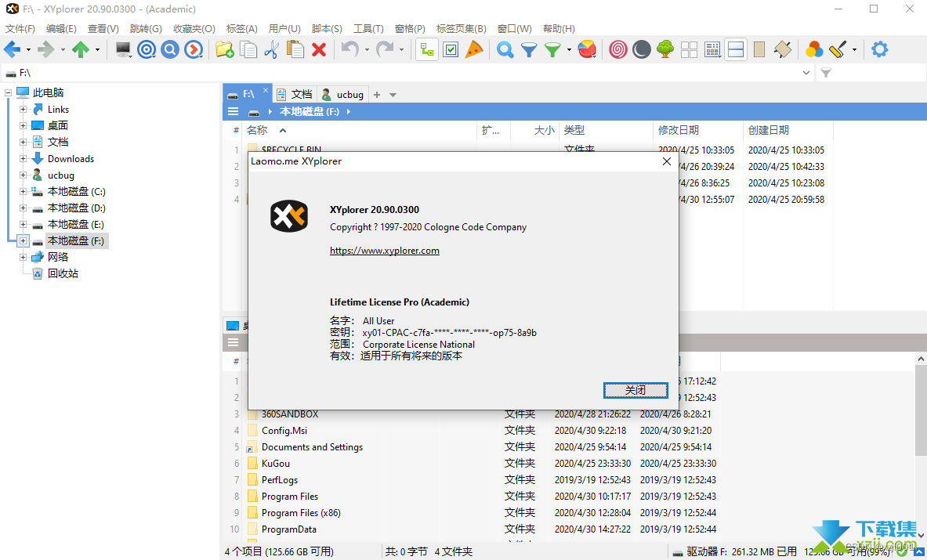Click the orange pizza slice icon

pyautogui.click(x=474, y=49)
